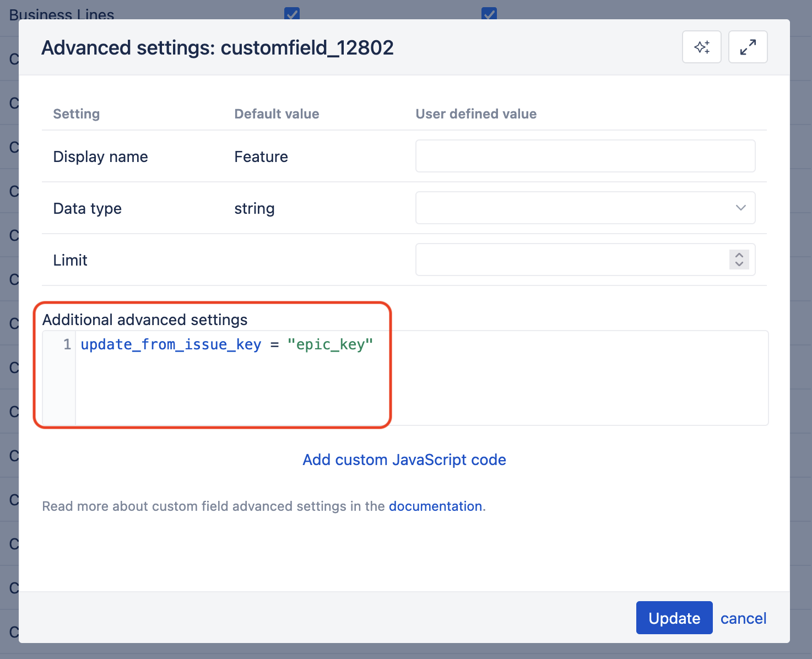Toggle the first Business Lines checkbox behind the dialog
The image size is (812, 659).
[292, 13]
